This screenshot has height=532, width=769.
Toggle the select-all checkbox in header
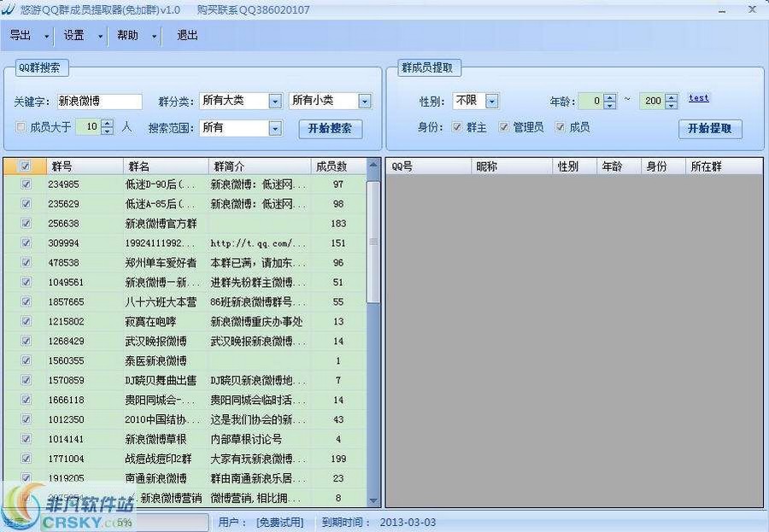tap(26, 167)
